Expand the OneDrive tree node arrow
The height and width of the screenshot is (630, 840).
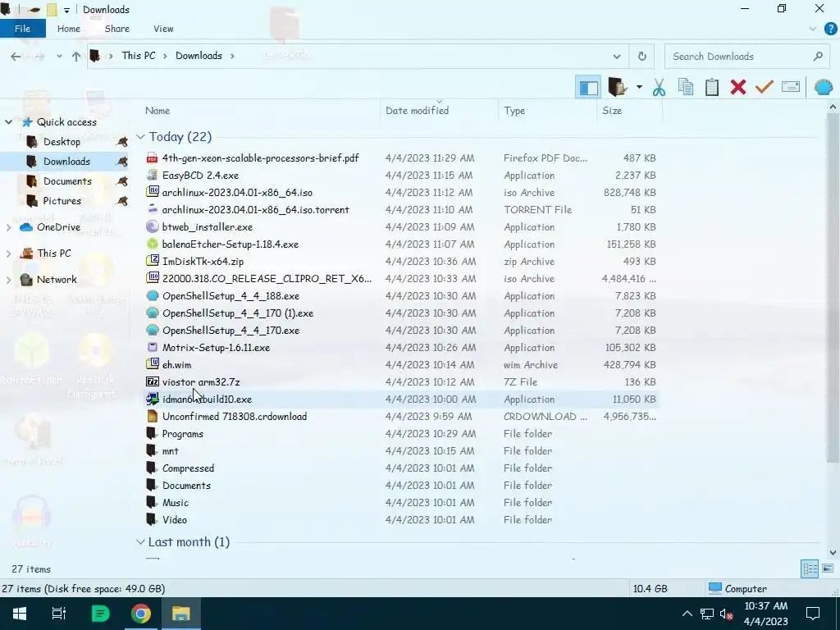click(x=8, y=227)
